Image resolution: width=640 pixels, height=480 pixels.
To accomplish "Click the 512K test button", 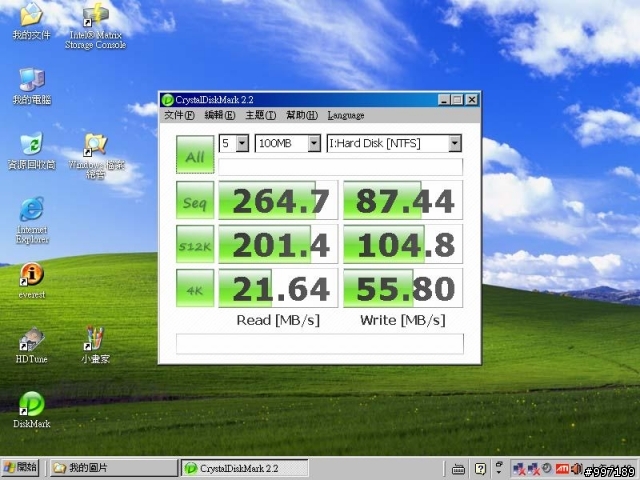I will pos(195,244).
